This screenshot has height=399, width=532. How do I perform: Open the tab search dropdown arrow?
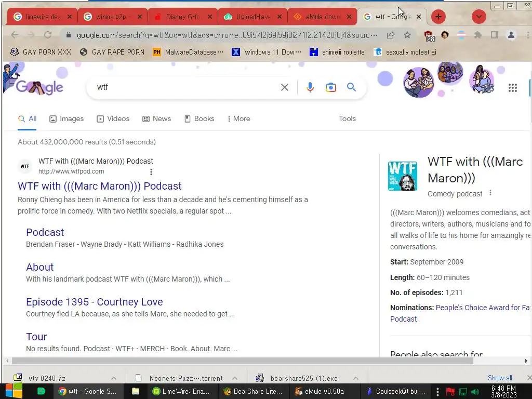pos(478,17)
